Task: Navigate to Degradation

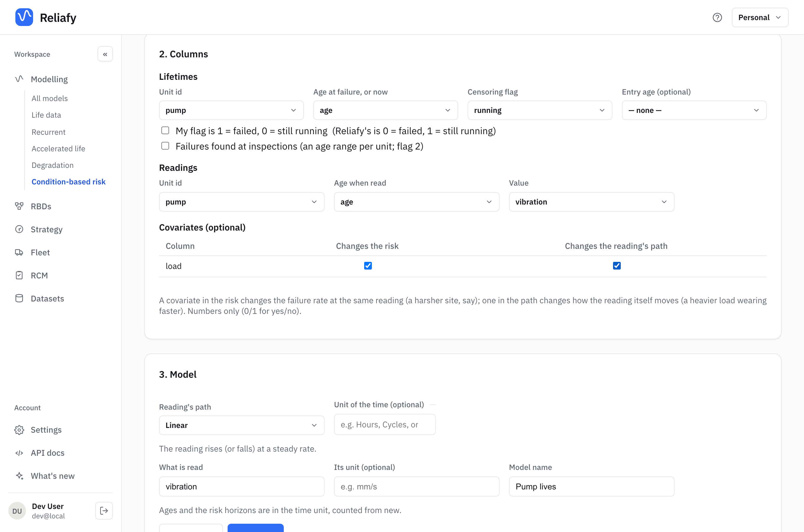Action: click(53, 165)
